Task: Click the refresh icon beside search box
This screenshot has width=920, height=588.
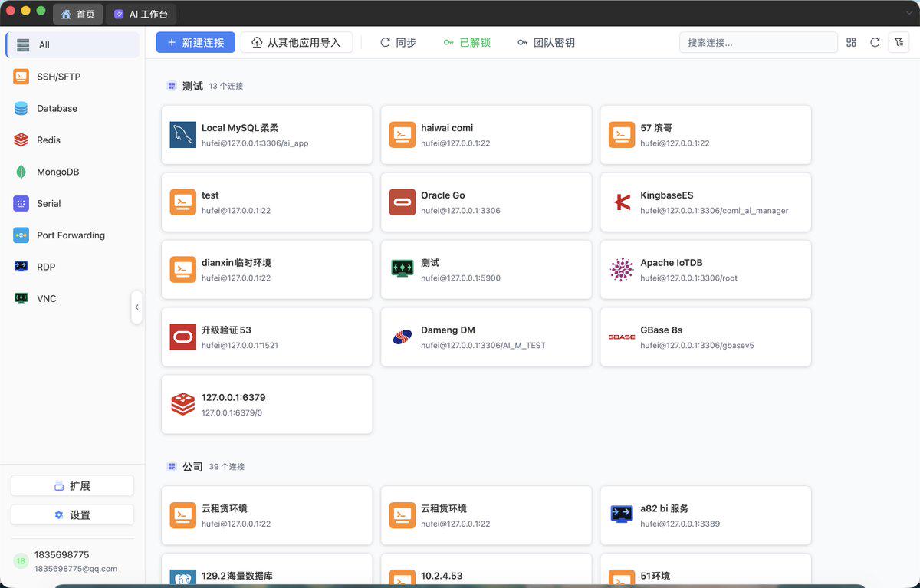Action: pos(875,42)
